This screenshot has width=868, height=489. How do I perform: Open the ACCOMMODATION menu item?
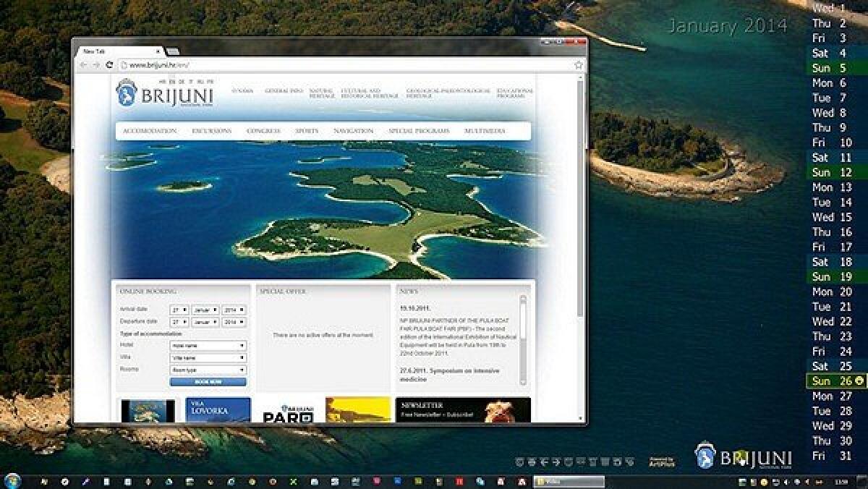click(149, 132)
